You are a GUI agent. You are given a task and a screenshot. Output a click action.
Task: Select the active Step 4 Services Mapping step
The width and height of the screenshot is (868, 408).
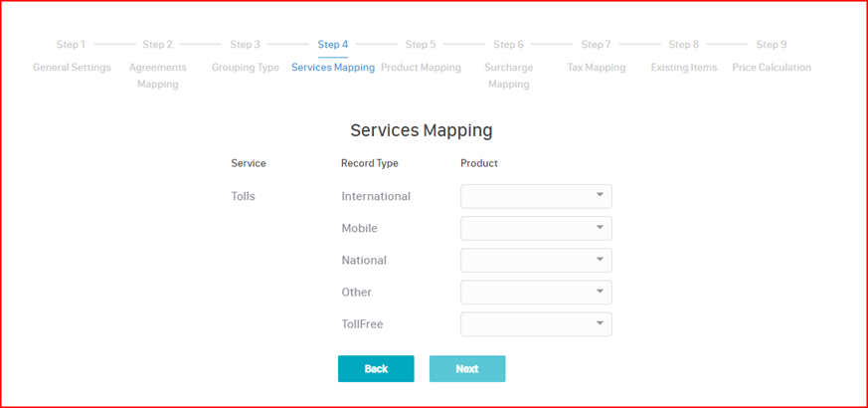click(x=333, y=56)
